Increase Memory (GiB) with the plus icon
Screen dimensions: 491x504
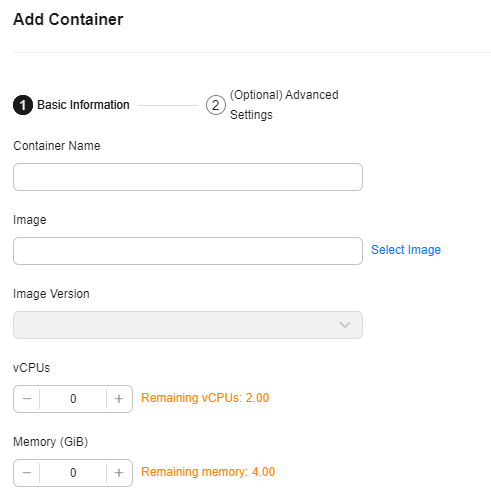(x=119, y=473)
